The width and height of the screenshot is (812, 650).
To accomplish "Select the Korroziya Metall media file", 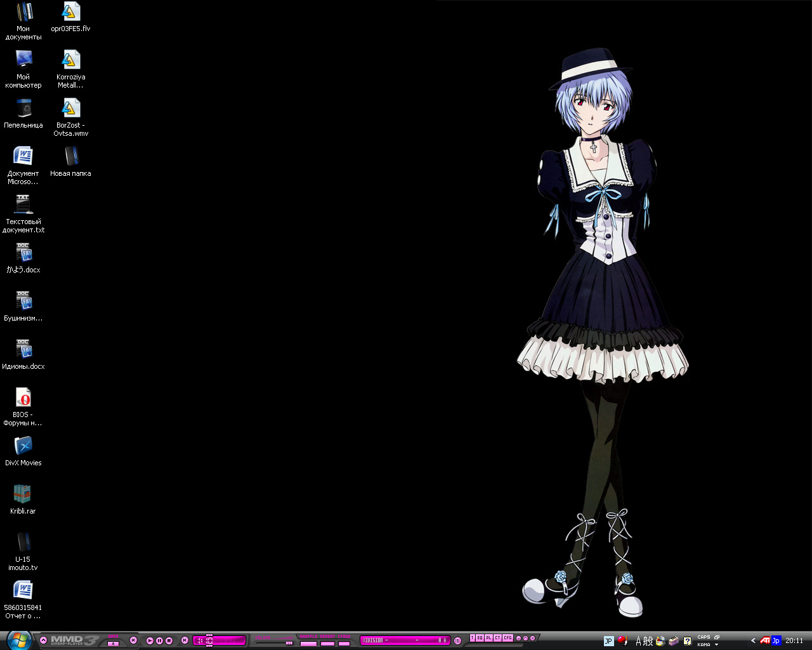I will pos(70,70).
